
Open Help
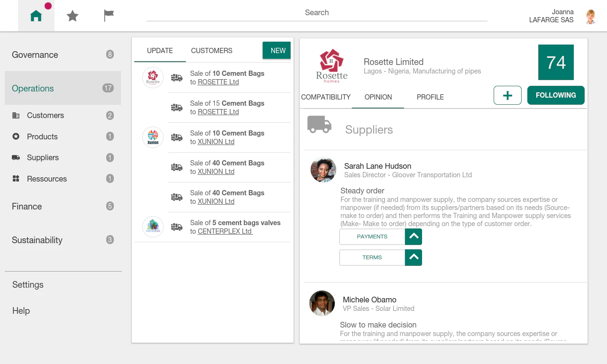(21, 310)
